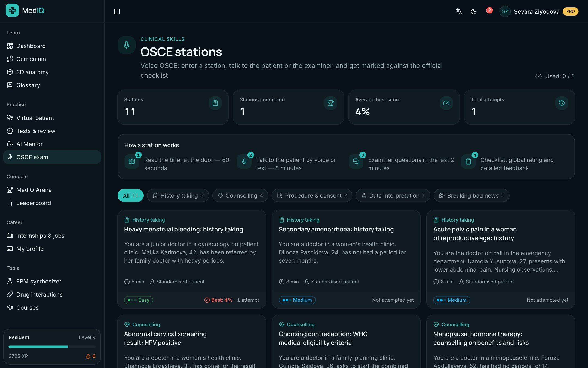Click the Average best score gauge icon

[446, 103]
